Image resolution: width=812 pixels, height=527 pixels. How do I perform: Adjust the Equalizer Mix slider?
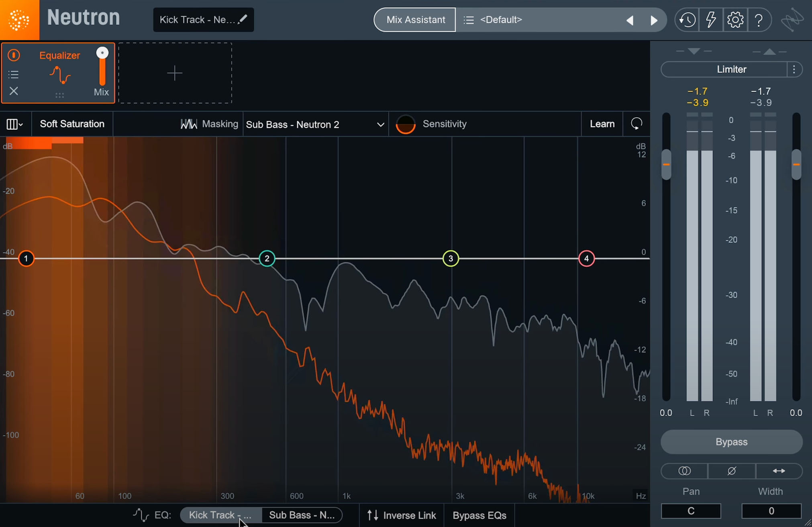(102, 66)
